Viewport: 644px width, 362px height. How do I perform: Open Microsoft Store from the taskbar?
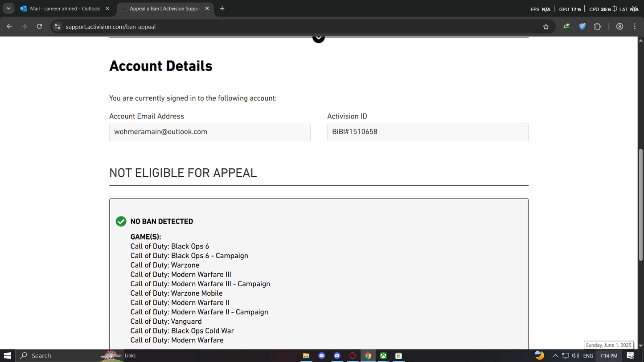pyautogui.click(x=399, y=356)
